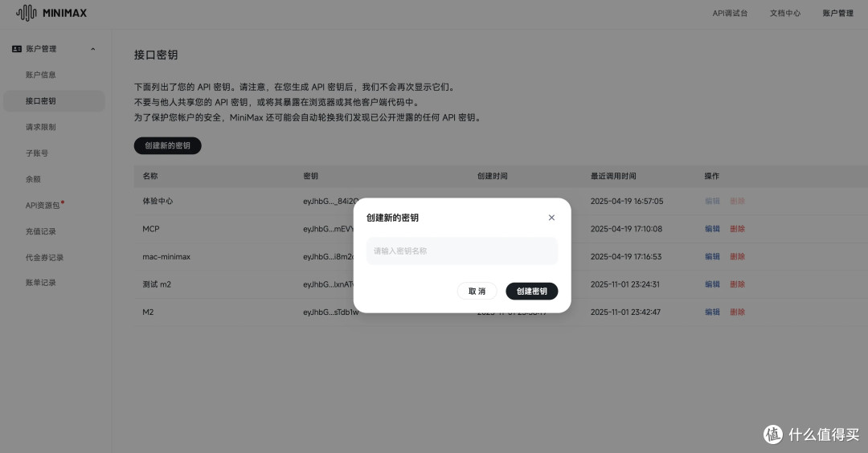Image resolution: width=868 pixels, height=453 pixels.
Task: Open 请求限制 in the sidebar
Action: pos(40,127)
